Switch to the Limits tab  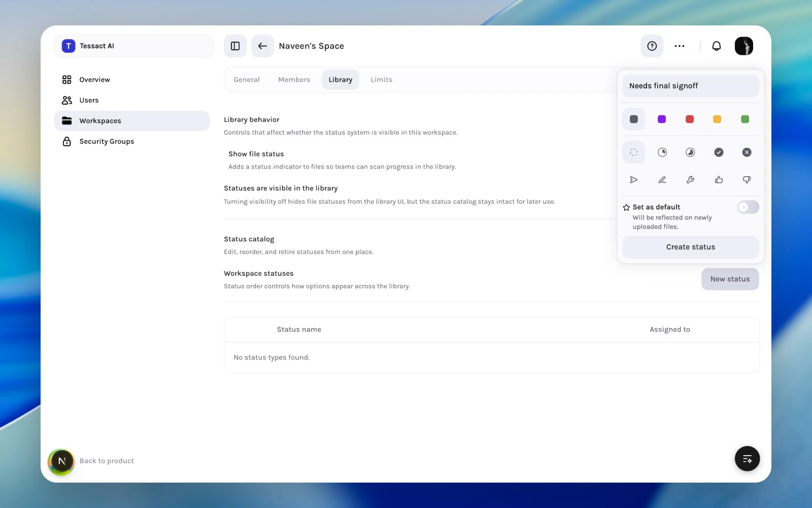coord(382,80)
